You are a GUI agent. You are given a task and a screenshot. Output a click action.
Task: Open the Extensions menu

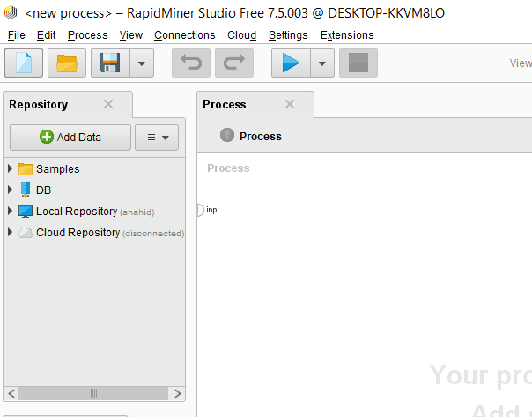pos(347,35)
